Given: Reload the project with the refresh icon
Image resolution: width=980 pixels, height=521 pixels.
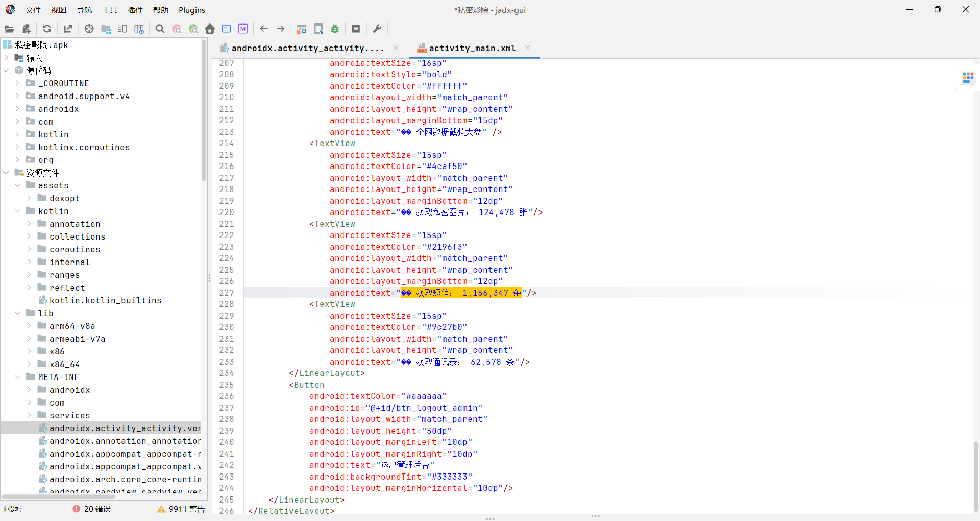Looking at the screenshot, I should click(x=47, y=29).
